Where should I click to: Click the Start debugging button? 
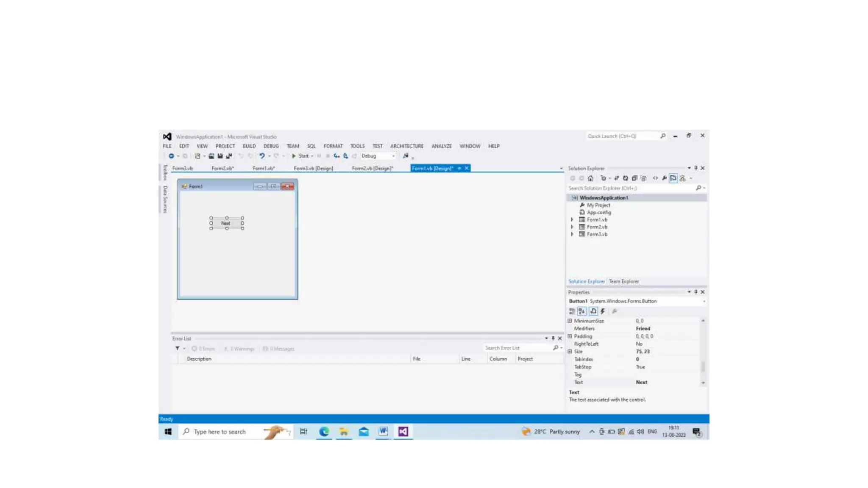(x=300, y=156)
